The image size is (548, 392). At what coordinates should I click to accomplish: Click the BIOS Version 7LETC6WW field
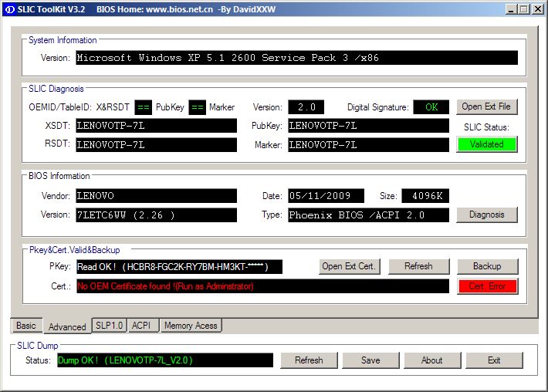point(156,215)
